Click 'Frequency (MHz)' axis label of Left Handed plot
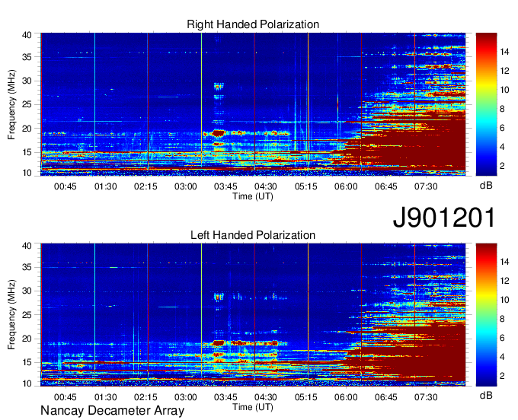Image resolution: width=518 pixels, height=420 pixels. tap(11, 315)
